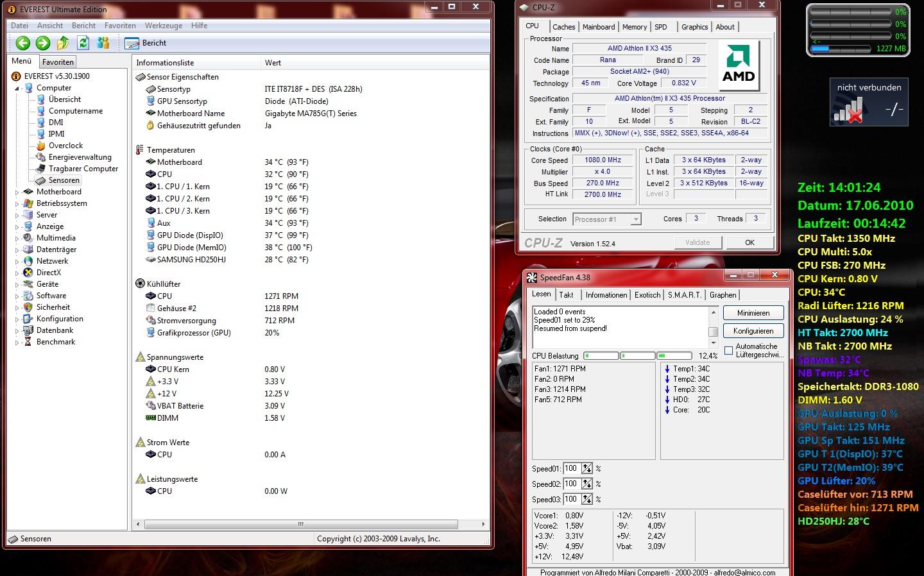Click the Speed03 spinner arrows in SpeedFan

click(587, 499)
